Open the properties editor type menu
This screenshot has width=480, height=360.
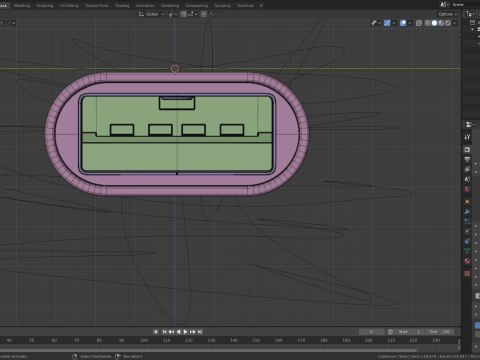[470, 124]
